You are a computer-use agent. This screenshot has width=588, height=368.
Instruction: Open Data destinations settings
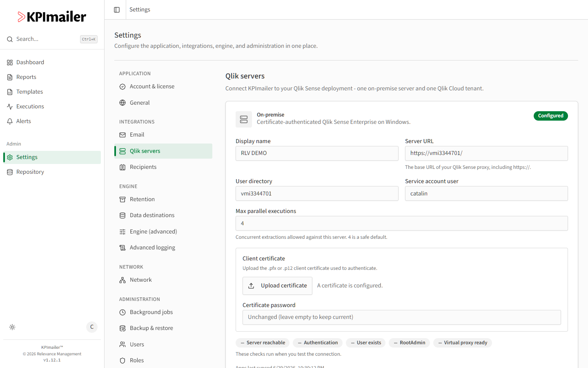pos(163,215)
